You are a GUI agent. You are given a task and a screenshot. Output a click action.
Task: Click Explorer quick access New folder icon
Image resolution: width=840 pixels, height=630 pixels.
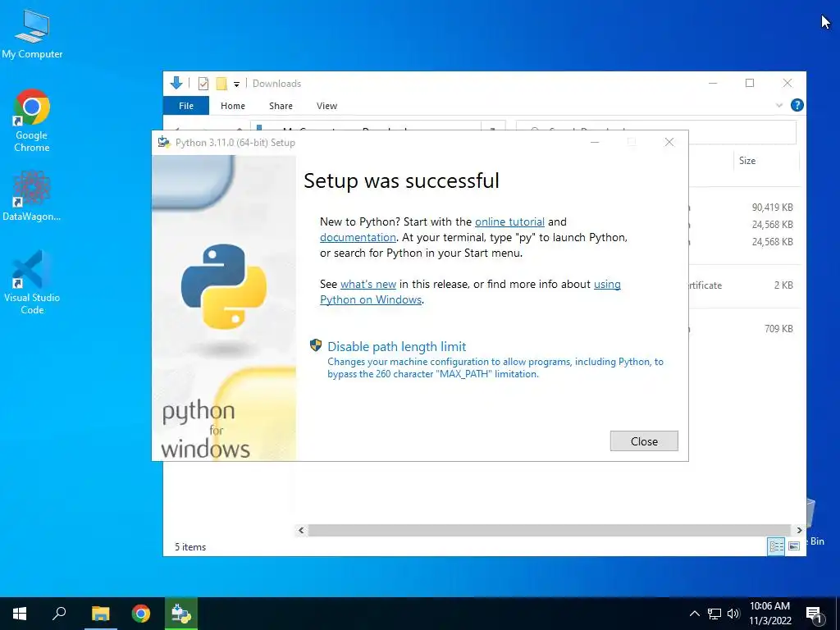point(221,84)
